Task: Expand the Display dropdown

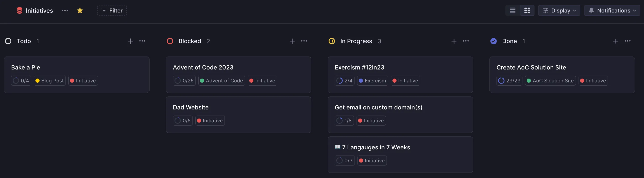Action: click(559, 10)
